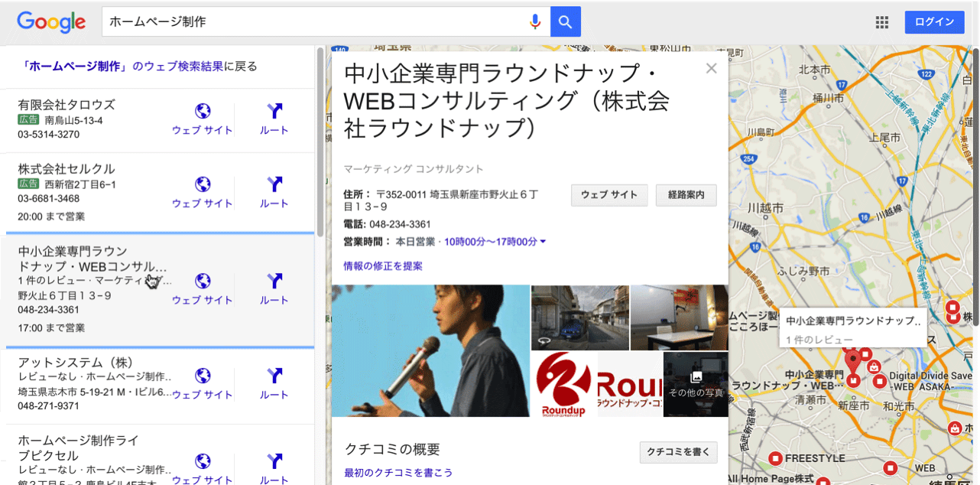Open the office interior thumbnail photo

click(x=679, y=317)
